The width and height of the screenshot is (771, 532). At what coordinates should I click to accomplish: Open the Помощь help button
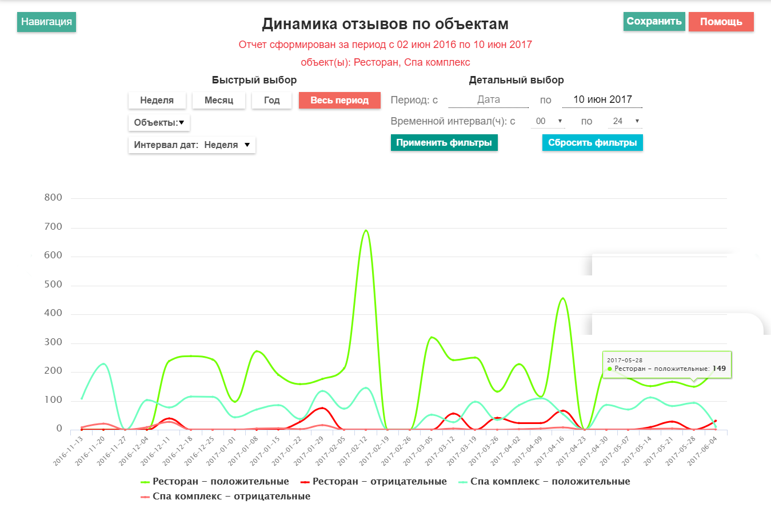721,22
